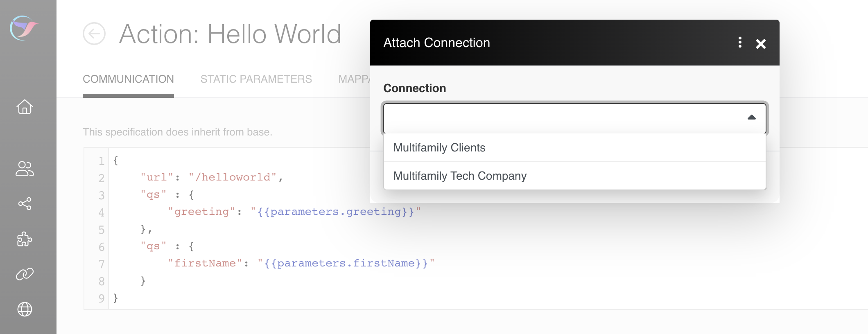Click the app logo in the sidebar

(24, 28)
